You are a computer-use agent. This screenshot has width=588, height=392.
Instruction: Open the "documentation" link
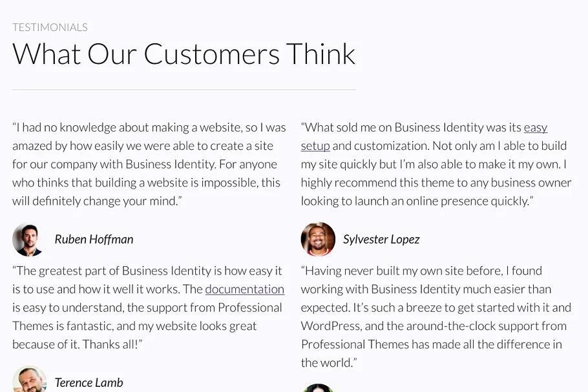point(244,289)
